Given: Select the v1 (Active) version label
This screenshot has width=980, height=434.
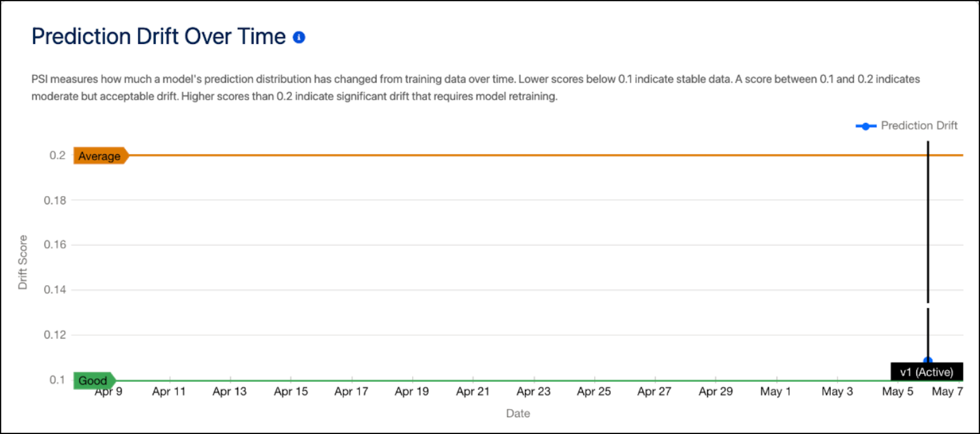Looking at the screenshot, I should point(926,372).
